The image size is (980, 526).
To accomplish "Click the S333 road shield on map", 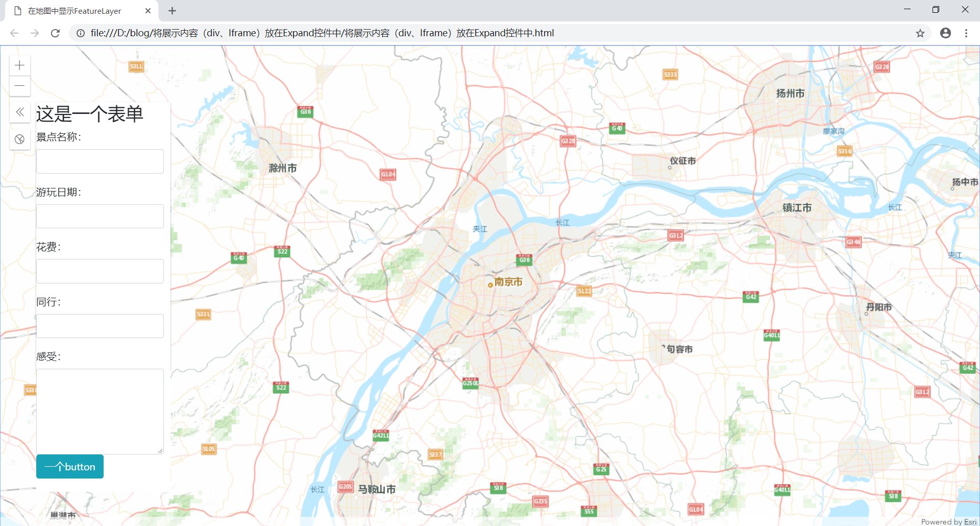I will coord(670,75).
